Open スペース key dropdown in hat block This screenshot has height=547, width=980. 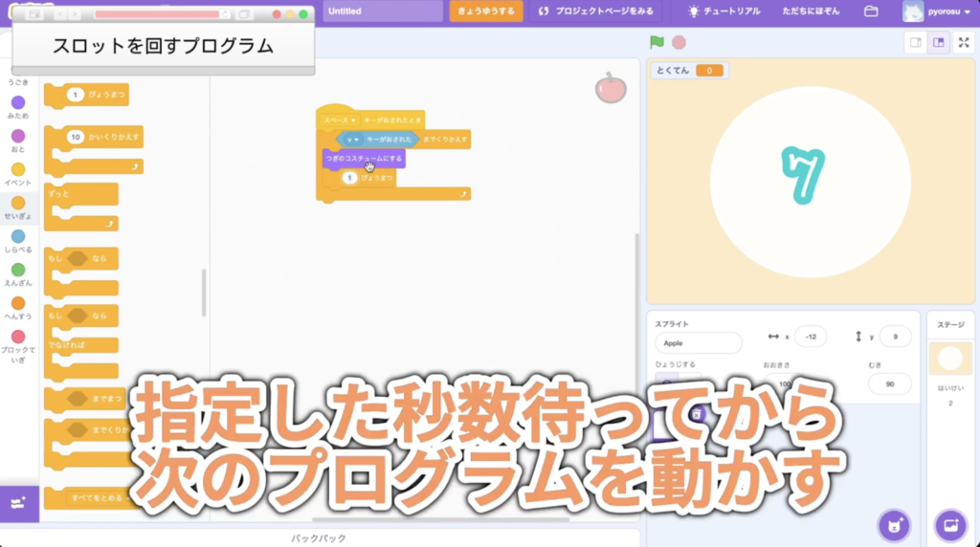pyautogui.click(x=341, y=120)
